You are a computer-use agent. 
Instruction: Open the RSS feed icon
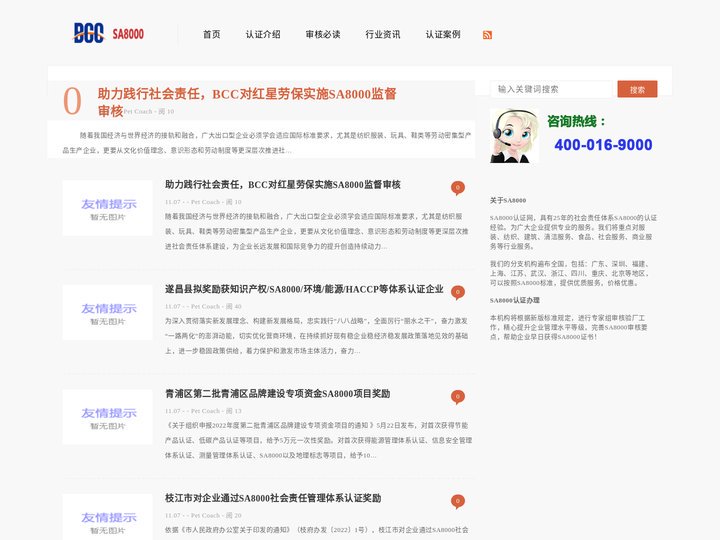[487, 35]
